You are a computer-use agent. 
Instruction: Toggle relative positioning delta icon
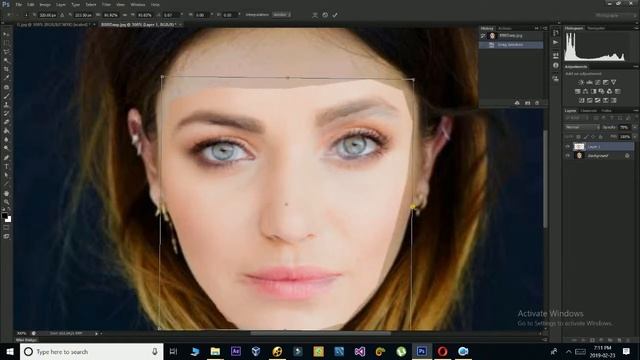pos(62,15)
